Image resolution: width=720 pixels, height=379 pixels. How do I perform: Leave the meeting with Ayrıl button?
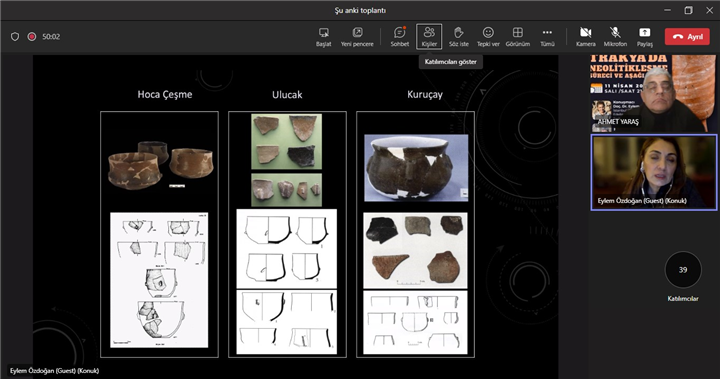tap(687, 37)
